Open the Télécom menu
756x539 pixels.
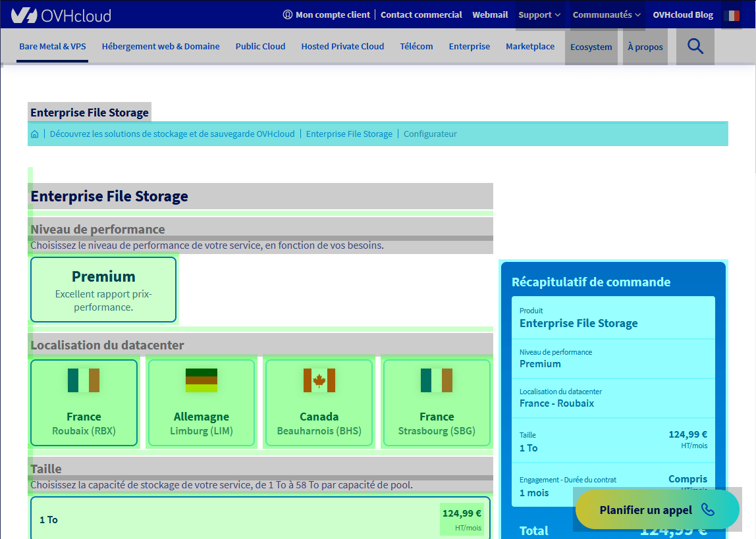(417, 46)
